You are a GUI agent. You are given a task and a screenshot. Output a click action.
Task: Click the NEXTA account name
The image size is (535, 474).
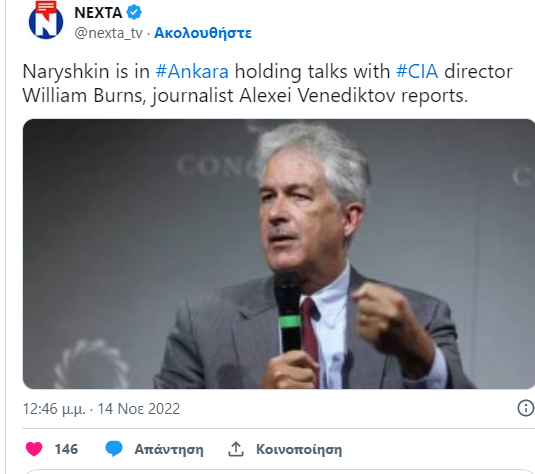pos(98,13)
